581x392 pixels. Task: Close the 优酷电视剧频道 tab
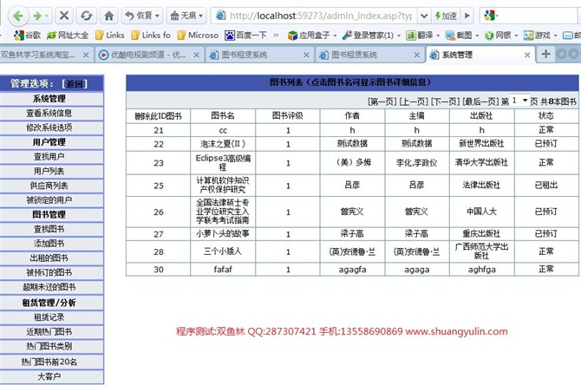(196, 56)
